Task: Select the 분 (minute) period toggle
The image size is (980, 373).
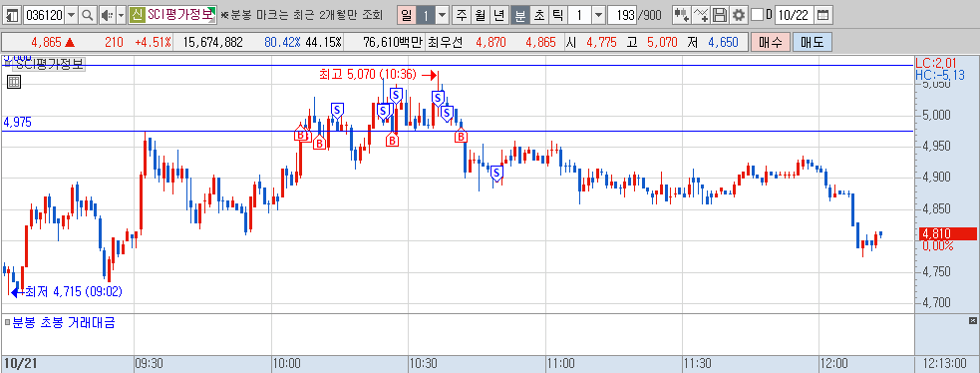Action: tap(520, 14)
